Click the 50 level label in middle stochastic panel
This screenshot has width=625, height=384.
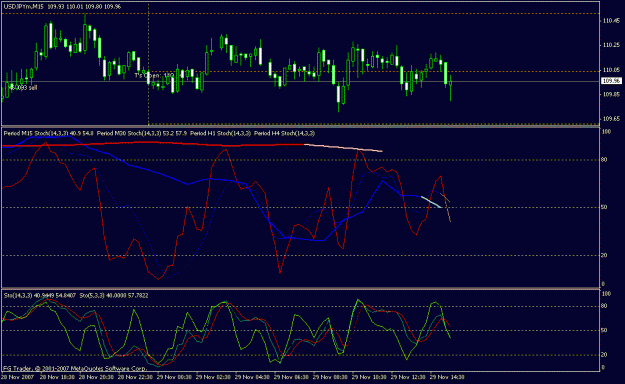[x=604, y=207]
